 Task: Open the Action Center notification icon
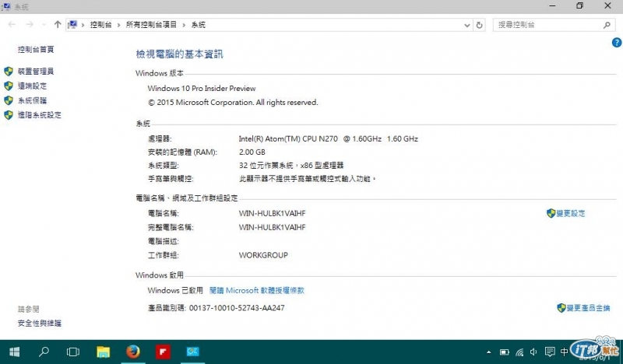pos(550,352)
